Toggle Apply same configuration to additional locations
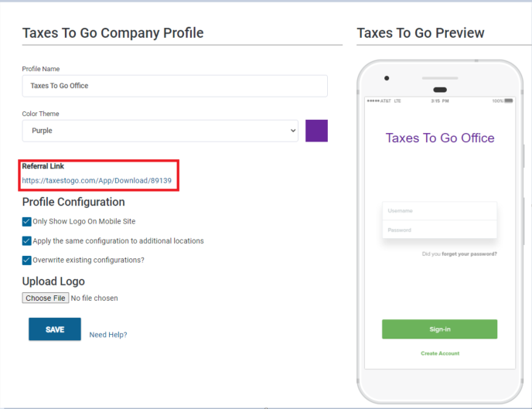The width and height of the screenshot is (532, 409). 26,240
